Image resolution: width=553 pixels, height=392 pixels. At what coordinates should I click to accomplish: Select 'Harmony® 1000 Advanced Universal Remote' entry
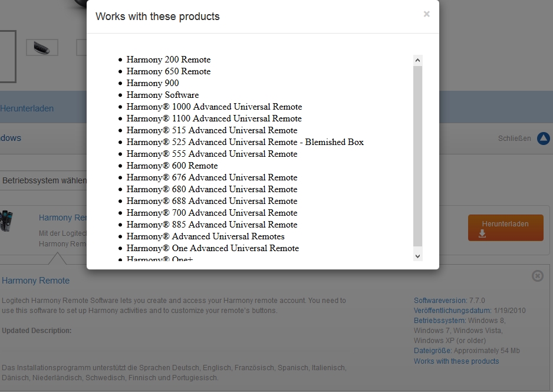click(x=215, y=107)
